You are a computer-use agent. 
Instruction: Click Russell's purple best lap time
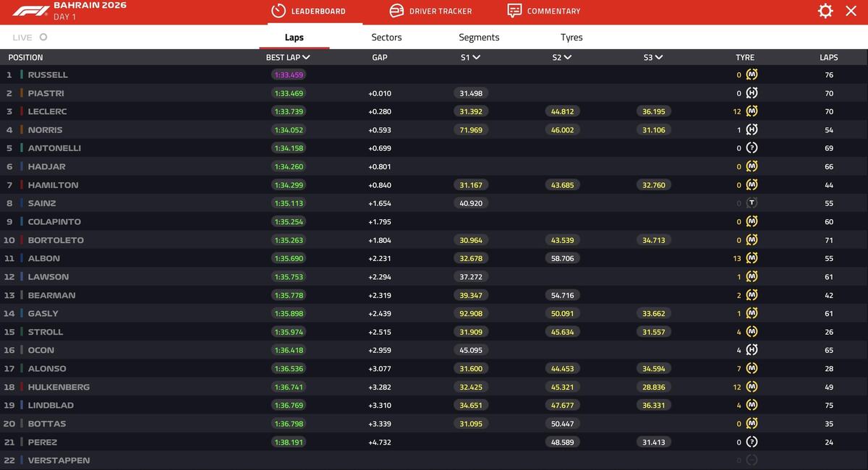[288, 74]
